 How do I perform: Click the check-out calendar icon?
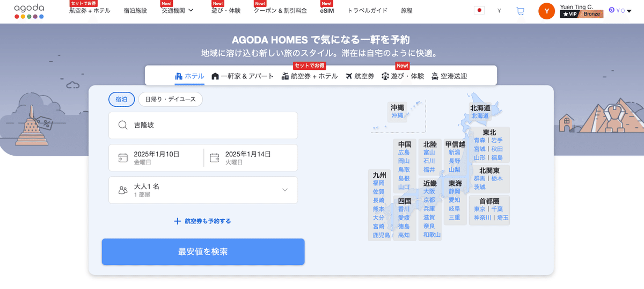(x=215, y=158)
